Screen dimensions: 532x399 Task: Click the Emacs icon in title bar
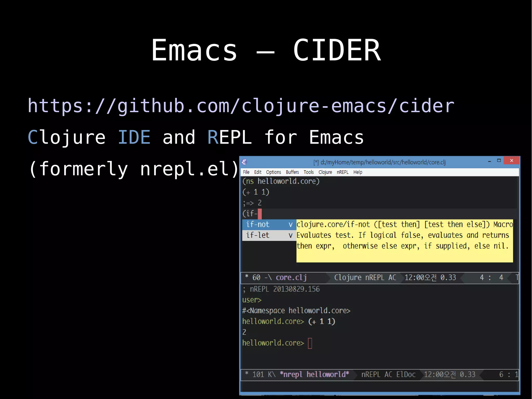point(244,162)
